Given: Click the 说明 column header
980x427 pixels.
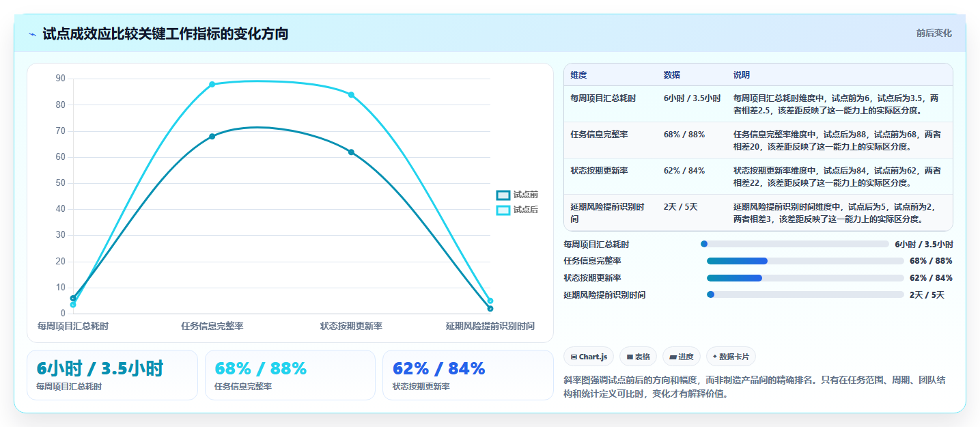Looking at the screenshot, I should tap(742, 75).
